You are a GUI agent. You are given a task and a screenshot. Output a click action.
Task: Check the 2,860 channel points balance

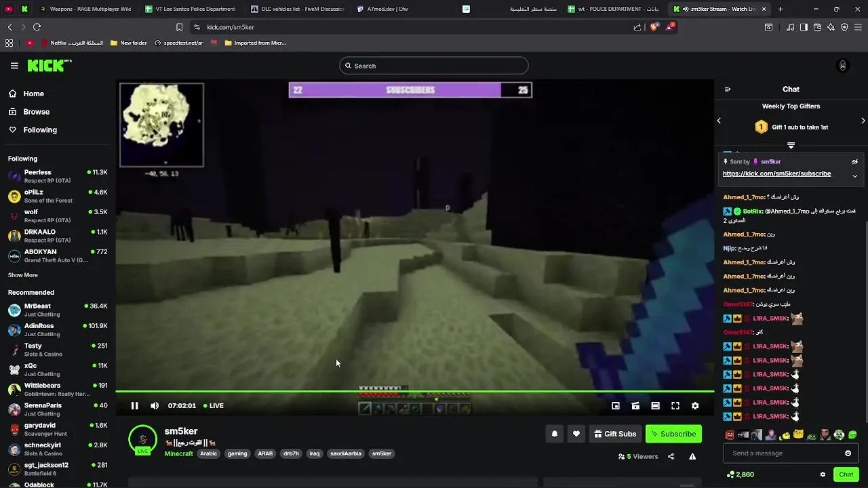click(740, 474)
